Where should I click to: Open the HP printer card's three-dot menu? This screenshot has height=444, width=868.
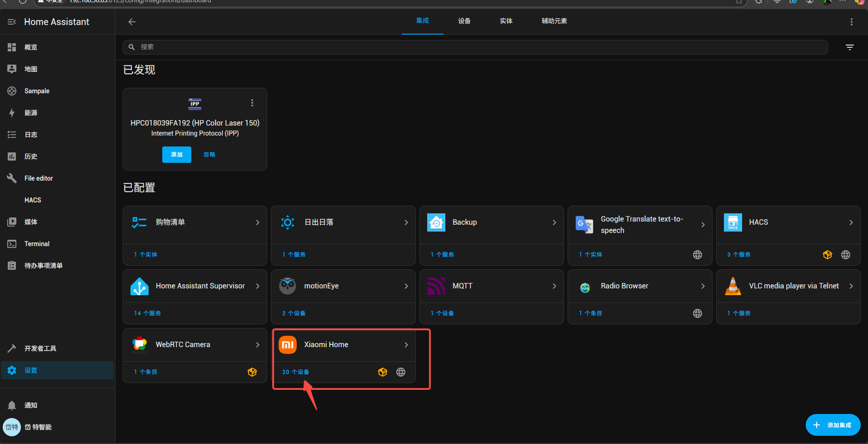point(252,103)
